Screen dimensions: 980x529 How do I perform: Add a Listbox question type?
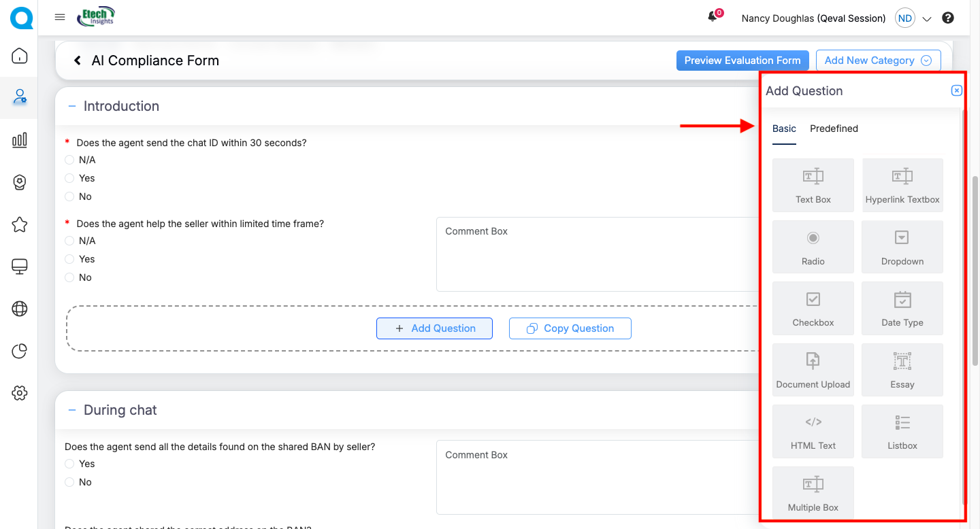tap(902, 431)
